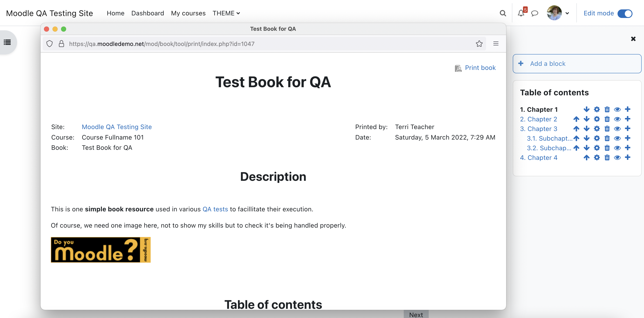This screenshot has width=644, height=318.
Task: Delete Chapter 3
Action: click(607, 129)
